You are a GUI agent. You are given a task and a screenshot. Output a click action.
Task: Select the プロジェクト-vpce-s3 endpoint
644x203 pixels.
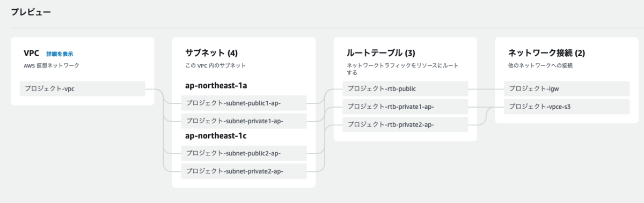pyautogui.click(x=567, y=107)
